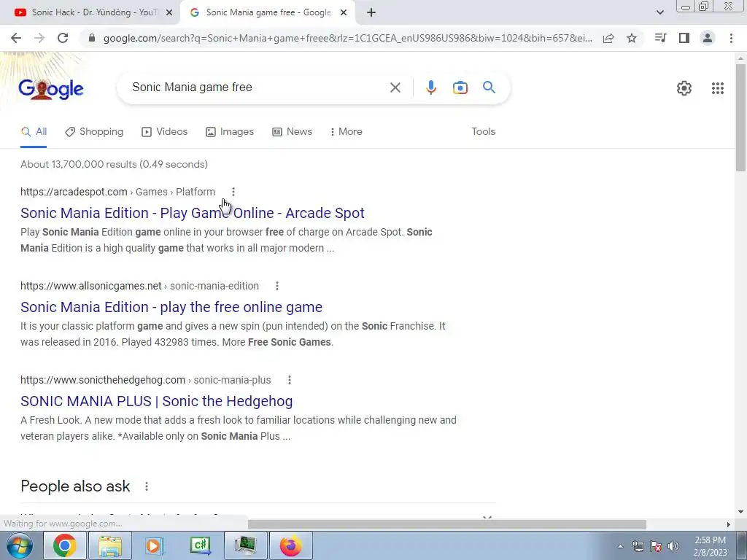The height and width of the screenshot is (560, 747).
Task: Open the new tab plus button
Action: click(371, 13)
